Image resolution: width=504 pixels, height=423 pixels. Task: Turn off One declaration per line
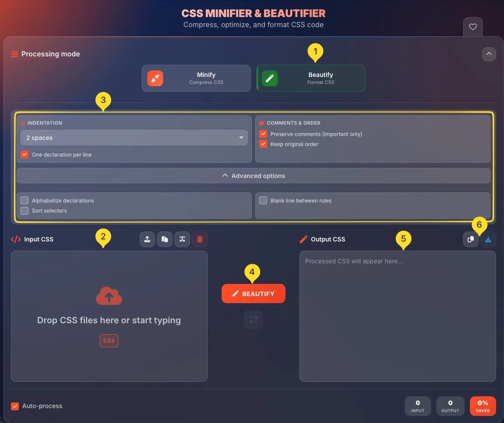tap(24, 154)
